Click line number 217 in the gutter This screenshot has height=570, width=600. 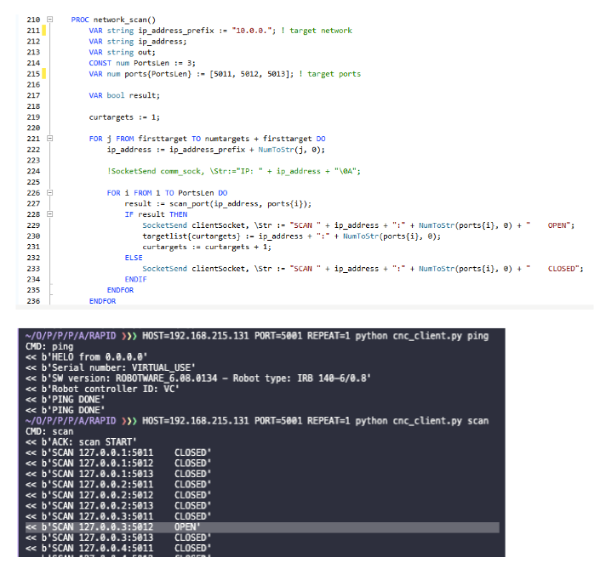click(x=33, y=95)
